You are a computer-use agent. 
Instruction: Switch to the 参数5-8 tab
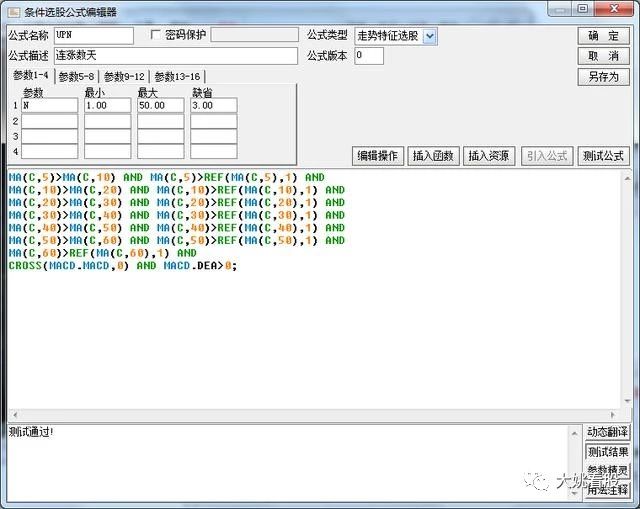tap(76, 76)
